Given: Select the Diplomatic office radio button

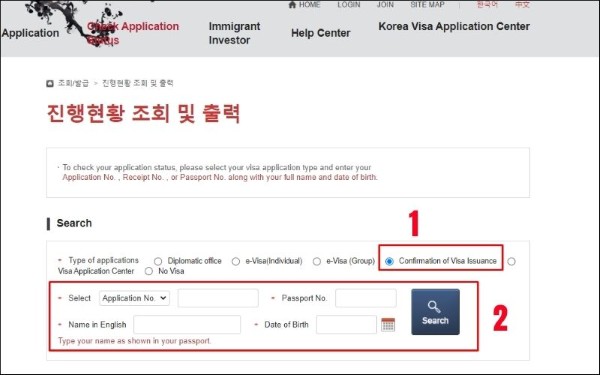Looking at the screenshot, I should pos(158,261).
